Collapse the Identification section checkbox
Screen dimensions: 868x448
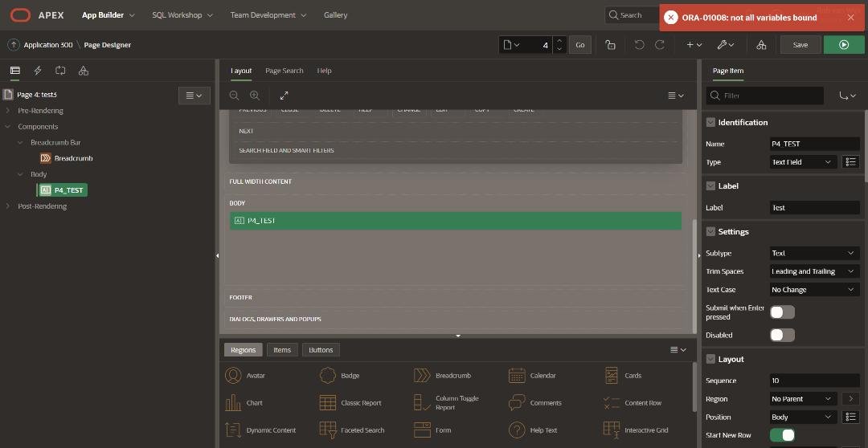[x=710, y=122]
